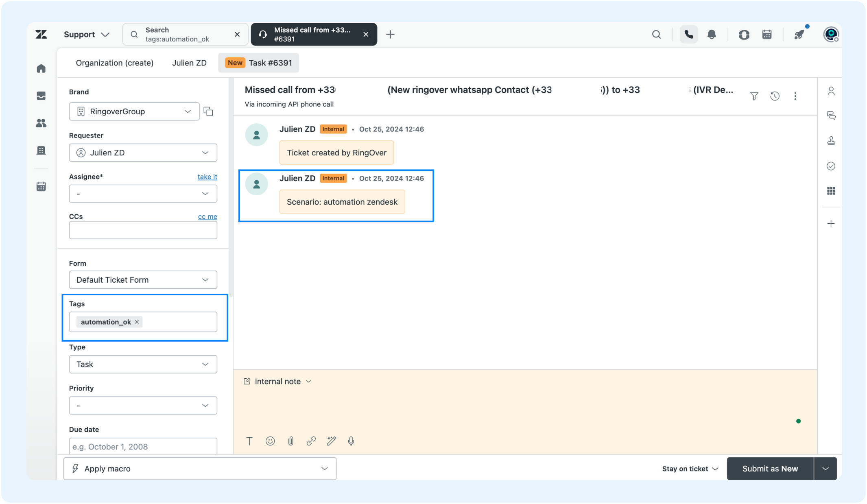Open the Julien ZD user tab
Viewport: 867px width, 504px height.
coord(189,63)
